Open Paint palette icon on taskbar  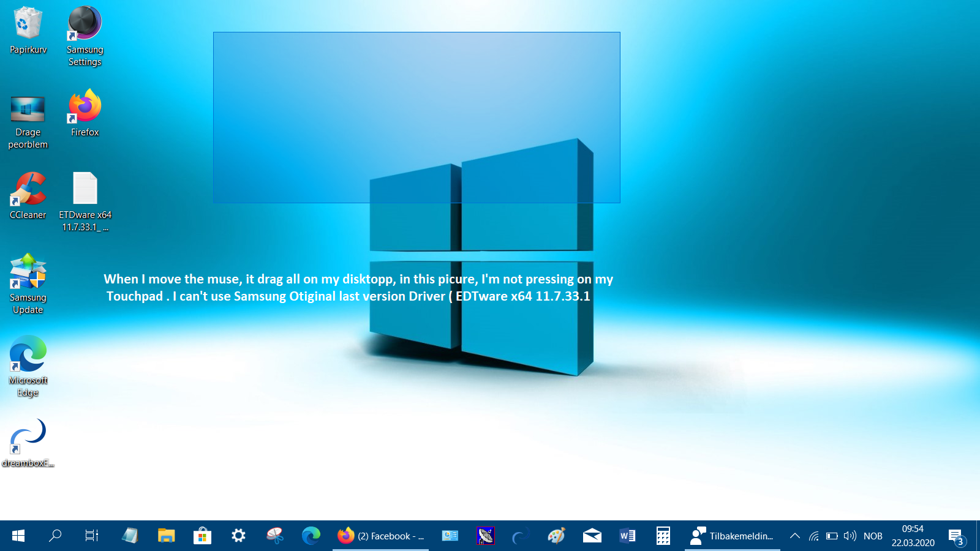(556, 536)
